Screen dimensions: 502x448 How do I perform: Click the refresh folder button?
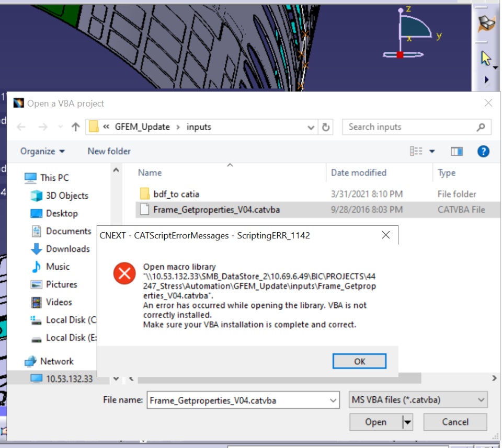point(326,127)
